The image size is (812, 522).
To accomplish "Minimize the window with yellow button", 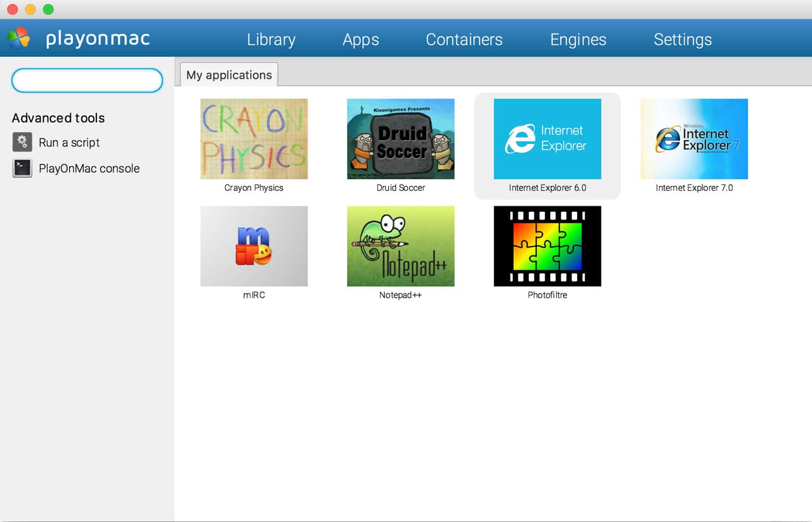I will click(30, 9).
